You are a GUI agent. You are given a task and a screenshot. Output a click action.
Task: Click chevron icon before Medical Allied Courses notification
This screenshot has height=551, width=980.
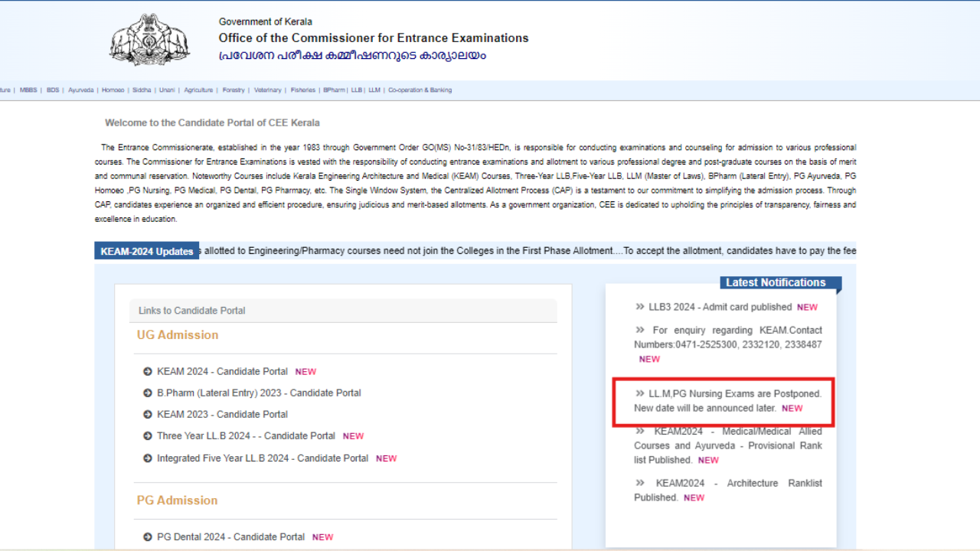[x=640, y=431]
